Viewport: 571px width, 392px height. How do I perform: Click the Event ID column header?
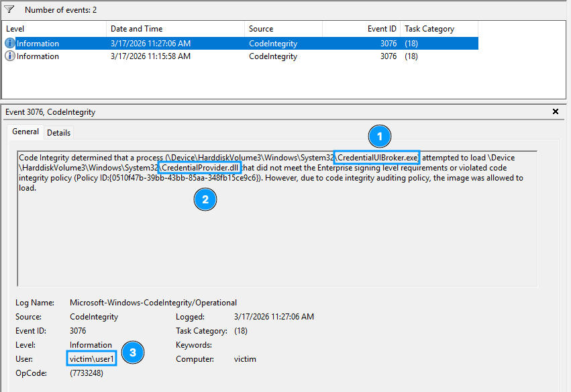click(x=361, y=29)
